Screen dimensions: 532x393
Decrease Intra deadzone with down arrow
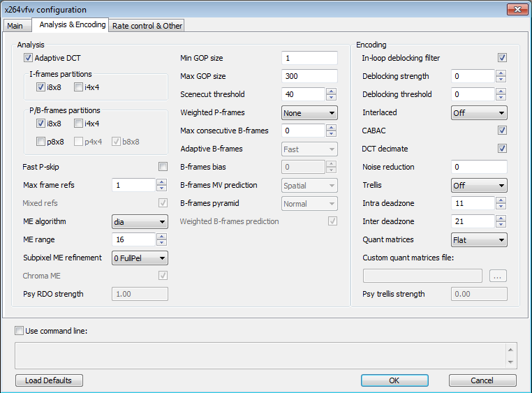(501, 206)
